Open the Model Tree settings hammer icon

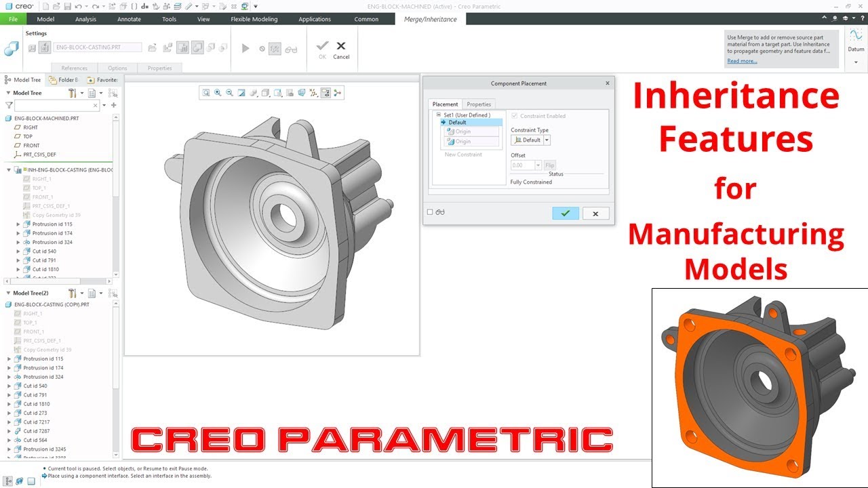[72, 93]
